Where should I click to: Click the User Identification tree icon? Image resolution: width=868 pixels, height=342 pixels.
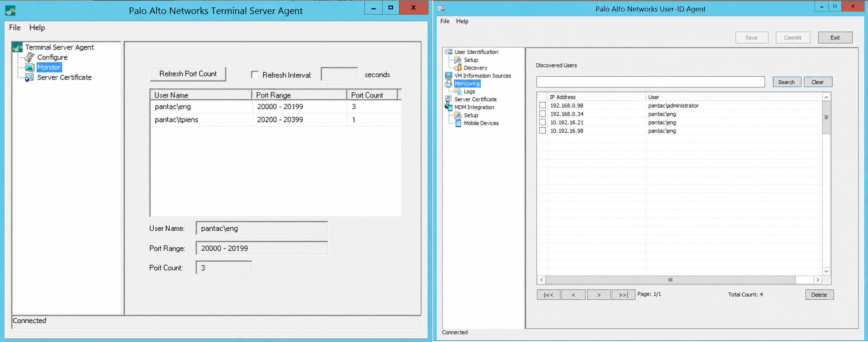tap(449, 52)
